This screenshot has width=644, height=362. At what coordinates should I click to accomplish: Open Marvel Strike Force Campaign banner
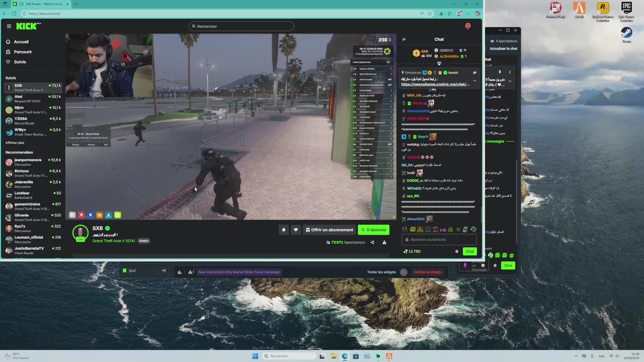[x=239, y=272]
